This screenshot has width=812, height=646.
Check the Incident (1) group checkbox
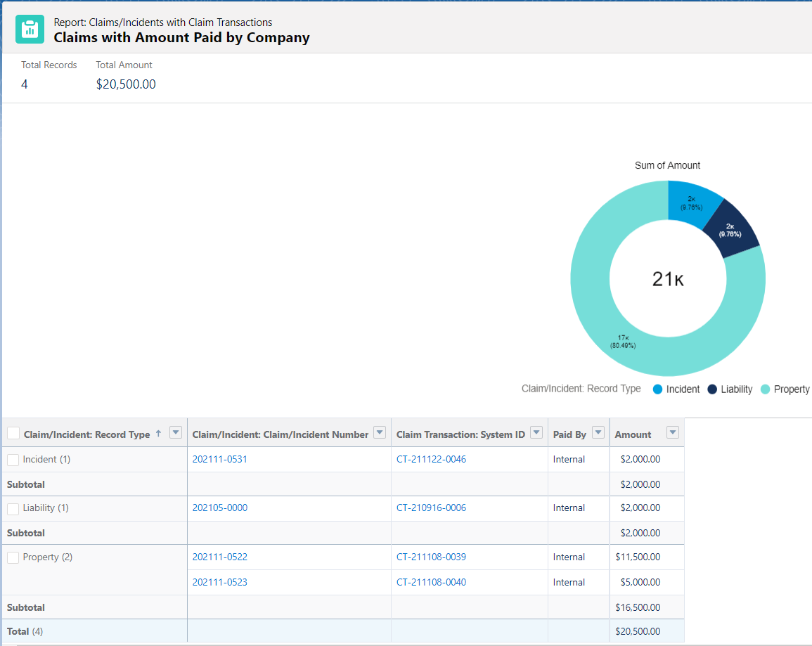point(13,460)
